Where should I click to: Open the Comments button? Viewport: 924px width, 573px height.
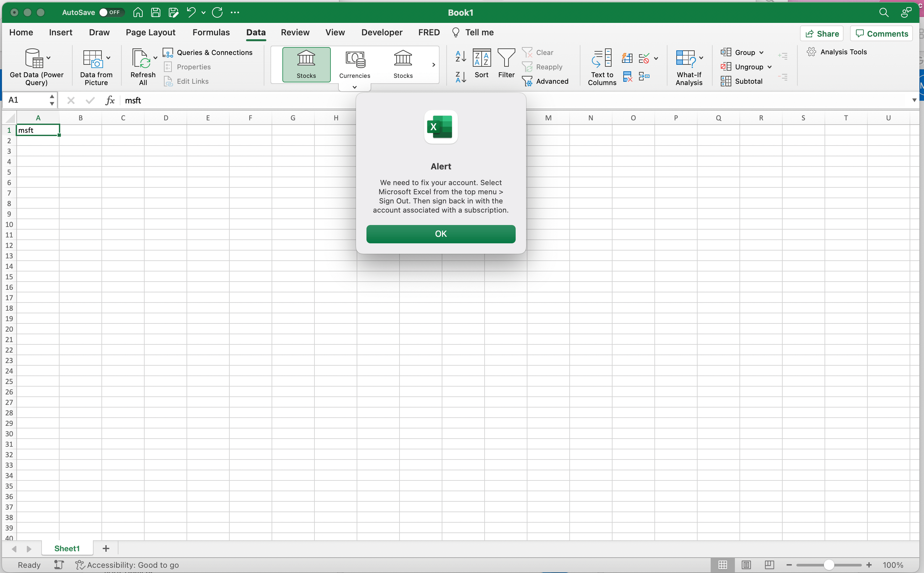click(x=881, y=33)
